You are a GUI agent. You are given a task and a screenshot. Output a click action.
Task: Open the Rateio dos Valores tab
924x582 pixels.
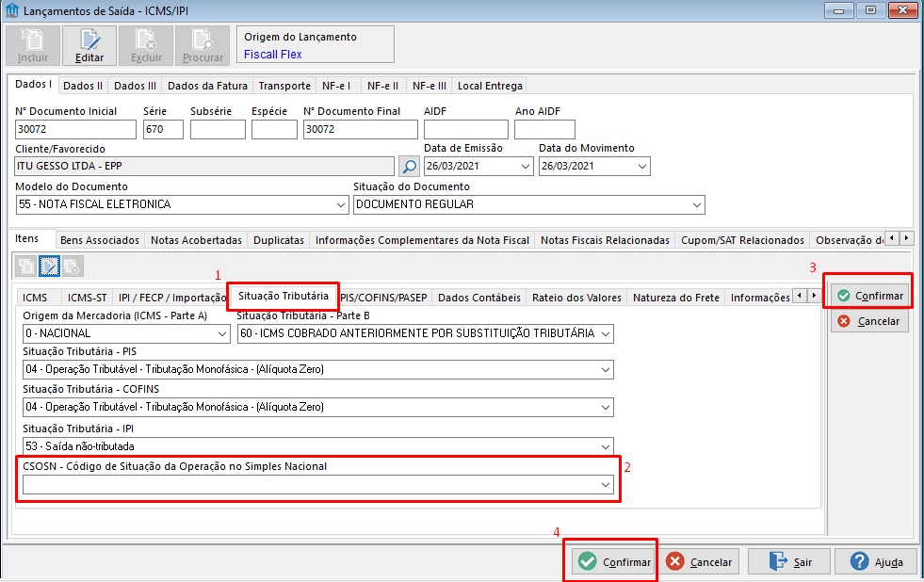pyautogui.click(x=576, y=299)
